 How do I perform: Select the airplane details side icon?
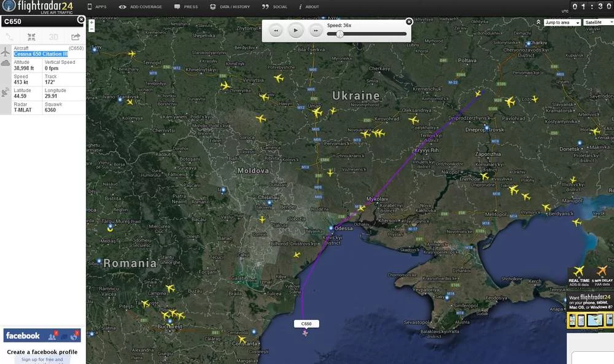pyautogui.click(x=5, y=52)
